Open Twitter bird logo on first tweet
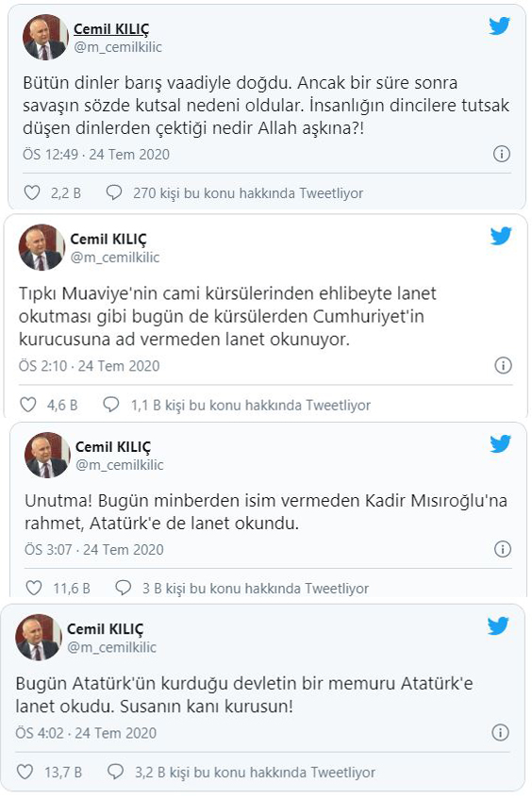The width and height of the screenshot is (532, 799). point(499,25)
